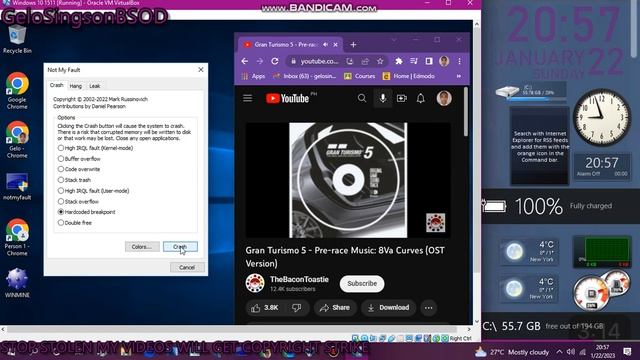Image resolution: width=640 pixels, height=360 pixels.
Task: Open the Chrome three-dot menu
Action: pos(460,61)
